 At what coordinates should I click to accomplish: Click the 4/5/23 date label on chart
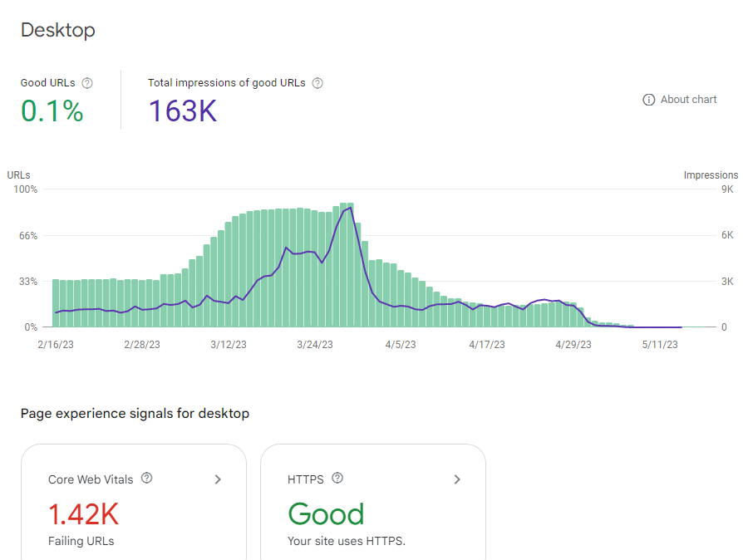click(x=401, y=345)
